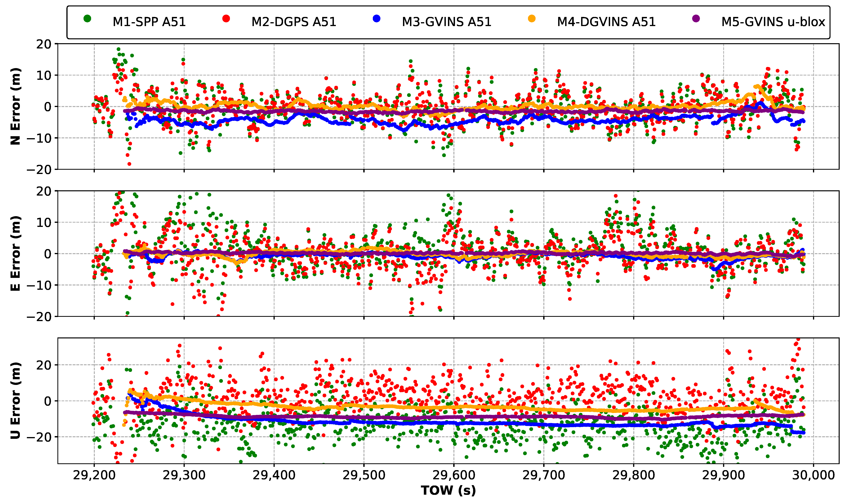Click the red M2-DGPS A51 legend marker
The height and width of the screenshot is (504, 849).
pos(226,19)
